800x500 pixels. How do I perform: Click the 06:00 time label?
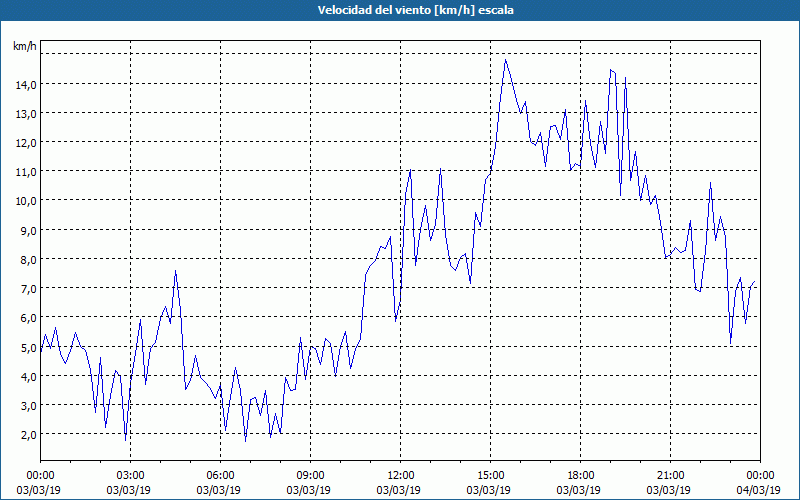pos(220,476)
